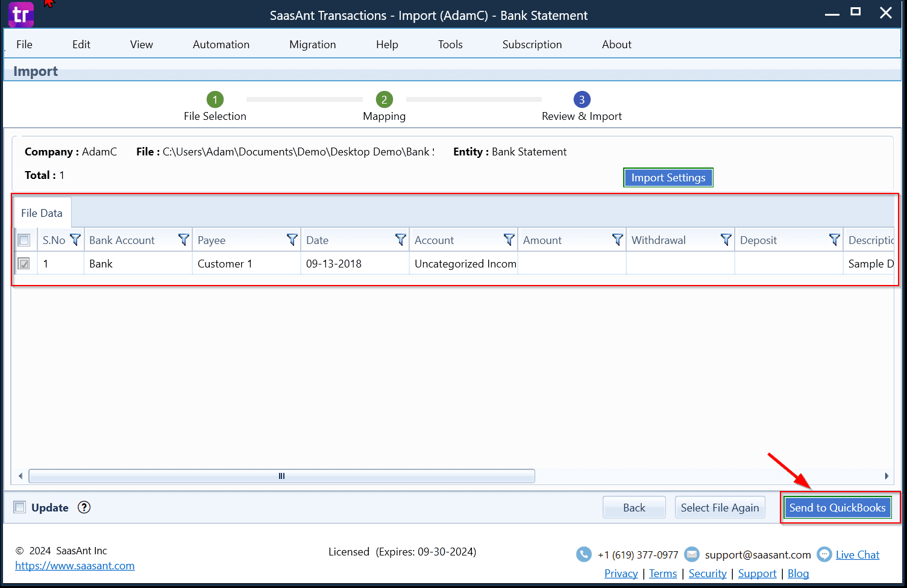Click the Bank Account column header
907x588 pixels.
click(138, 240)
